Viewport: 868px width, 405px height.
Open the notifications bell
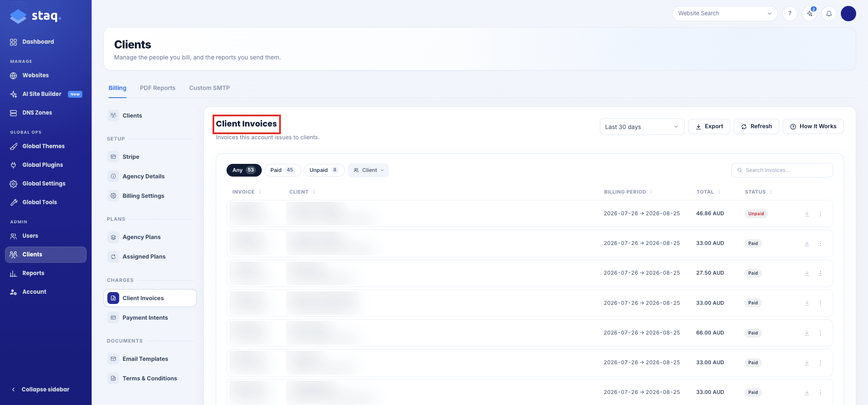tap(829, 14)
